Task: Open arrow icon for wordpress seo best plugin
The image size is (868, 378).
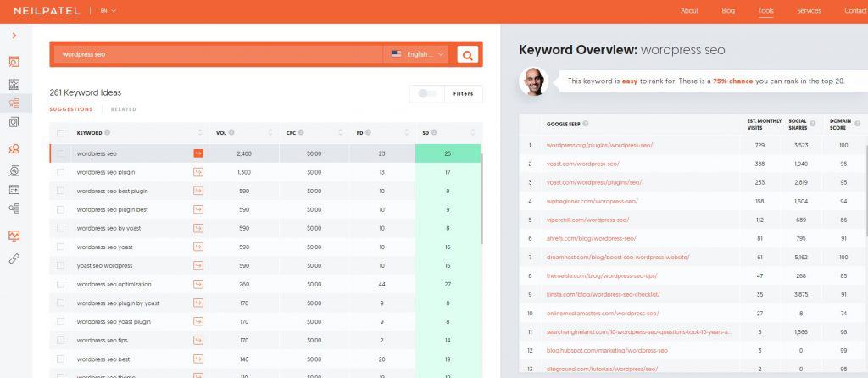Action: click(198, 191)
